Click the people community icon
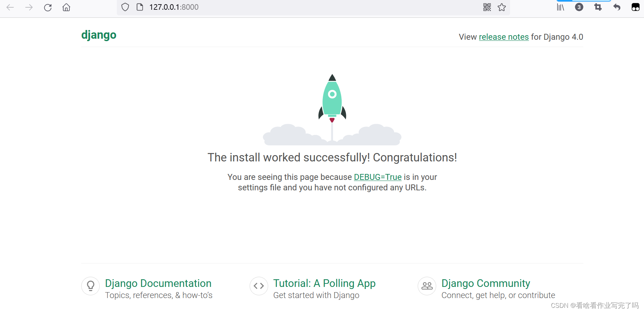The image size is (644, 312). (x=427, y=286)
